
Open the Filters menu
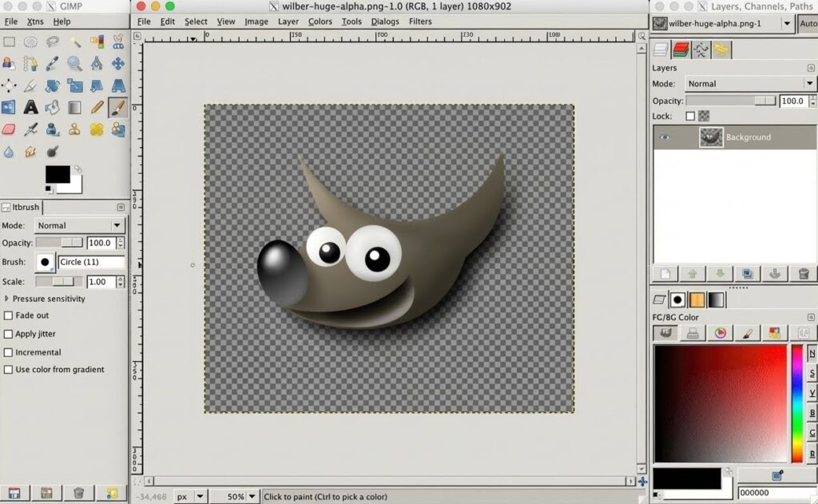click(x=421, y=22)
